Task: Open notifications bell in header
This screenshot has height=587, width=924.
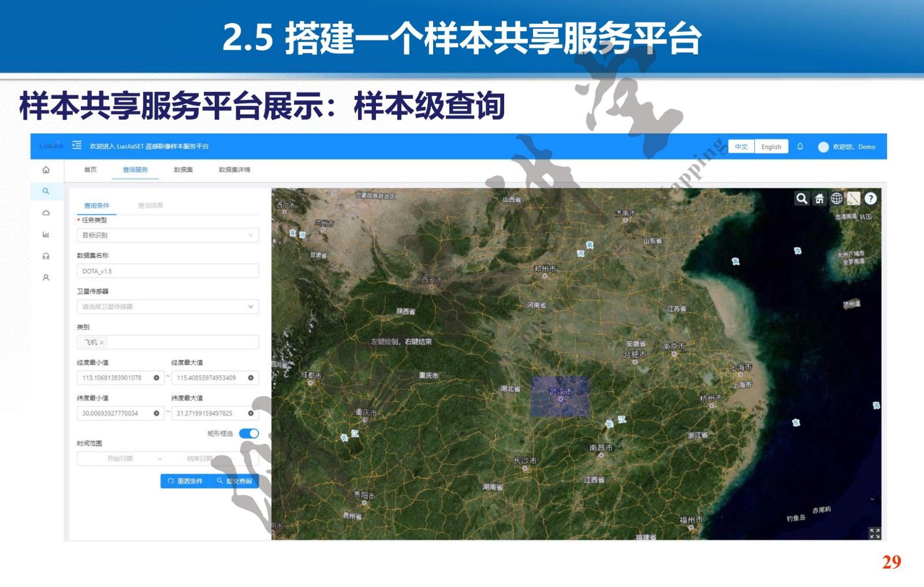Action: [800, 147]
